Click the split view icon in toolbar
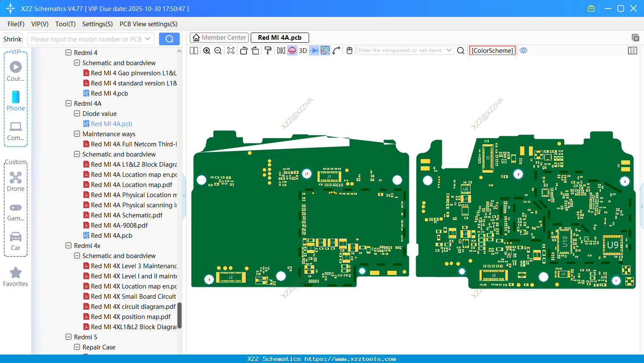The image size is (644, 363). pyautogui.click(x=194, y=51)
